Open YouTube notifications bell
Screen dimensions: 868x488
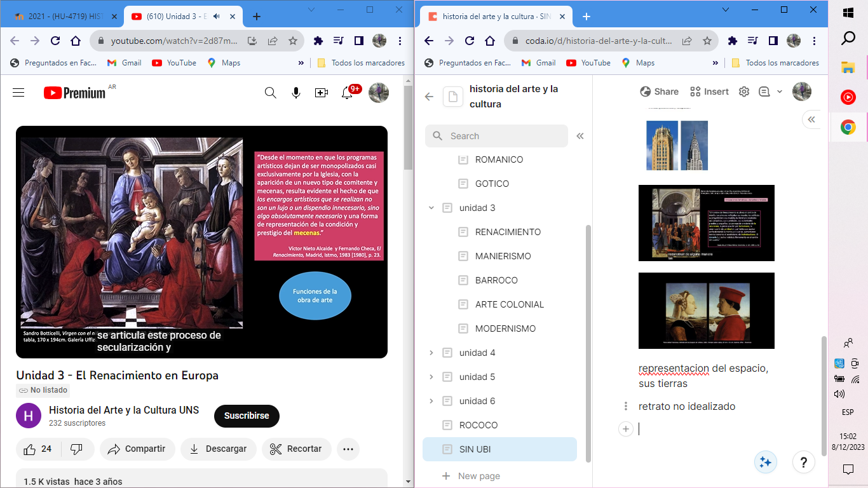click(x=347, y=93)
